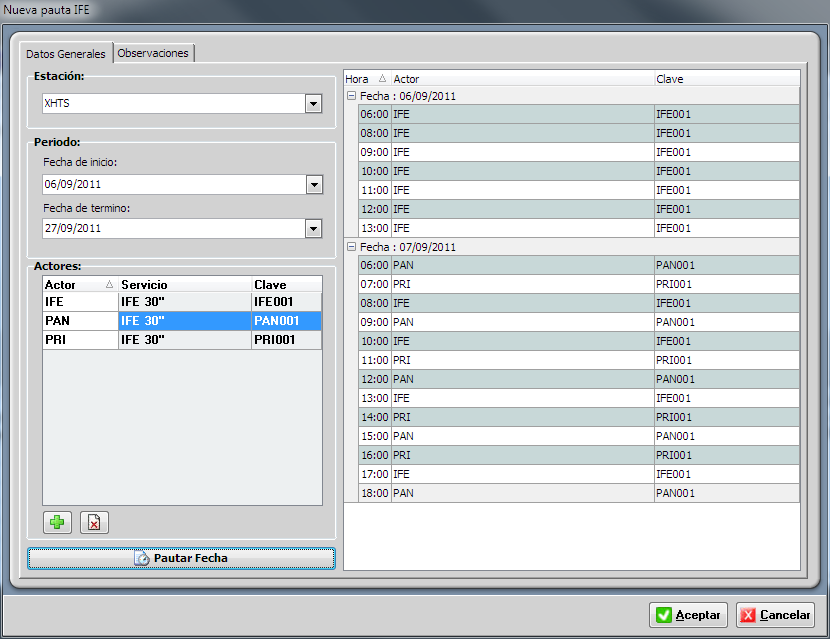Click the Clave column header in schedule
This screenshot has height=639, width=830.
pyautogui.click(x=726, y=79)
